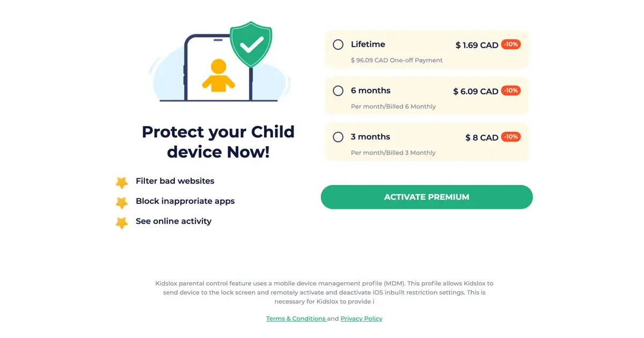This screenshot has height=338, width=644.
Task: Select the Lifetime plan radio button
Action: tap(338, 45)
